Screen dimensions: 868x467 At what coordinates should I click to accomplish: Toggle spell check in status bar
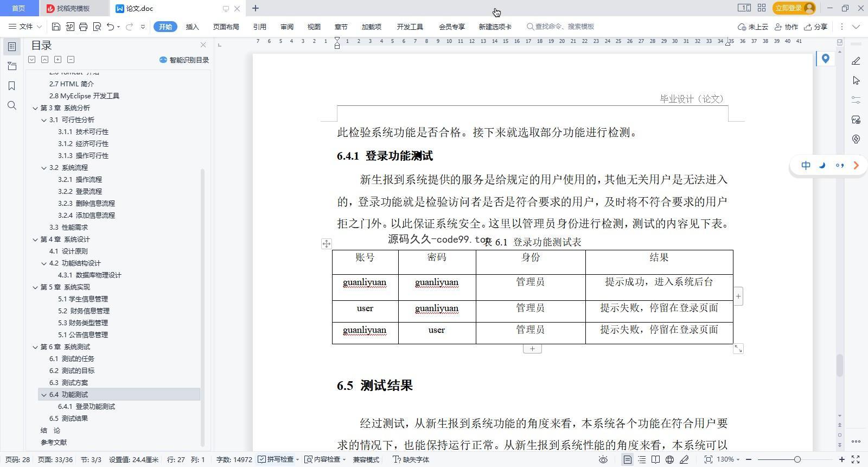[x=278, y=459]
